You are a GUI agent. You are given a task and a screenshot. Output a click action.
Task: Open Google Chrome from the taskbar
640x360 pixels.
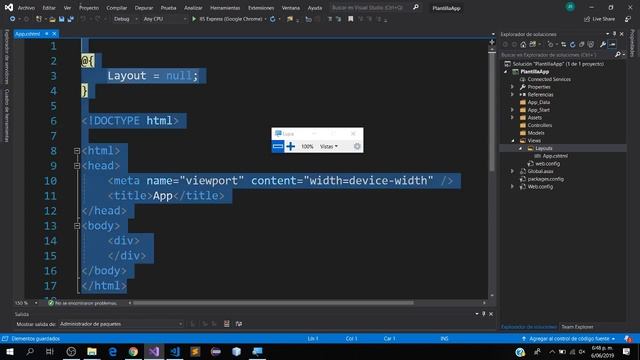point(133,352)
